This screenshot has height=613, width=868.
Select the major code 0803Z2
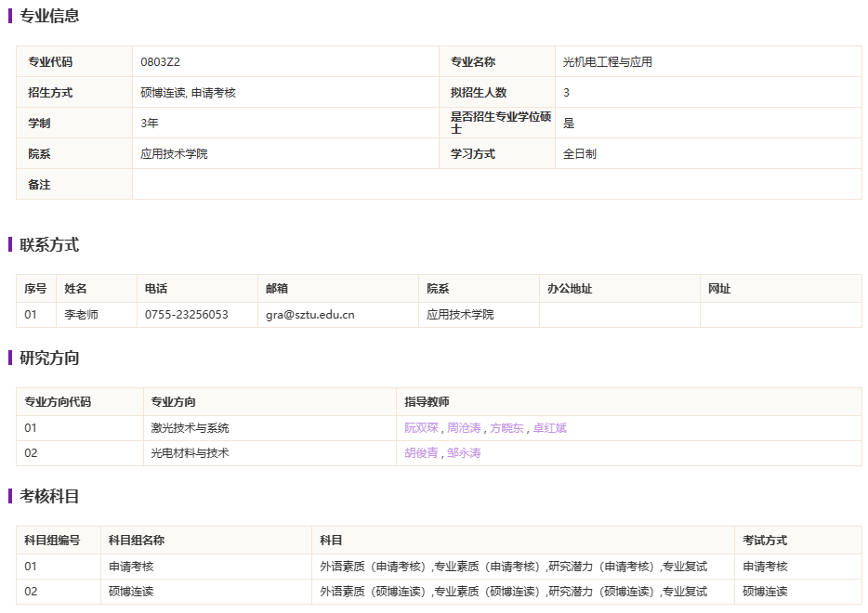pos(160,62)
